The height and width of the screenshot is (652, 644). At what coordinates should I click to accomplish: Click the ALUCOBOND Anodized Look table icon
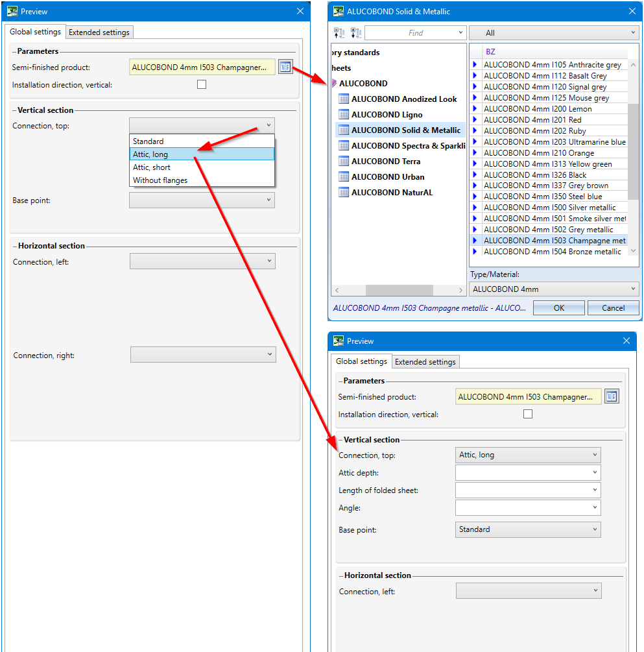click(x=344, y=99)
